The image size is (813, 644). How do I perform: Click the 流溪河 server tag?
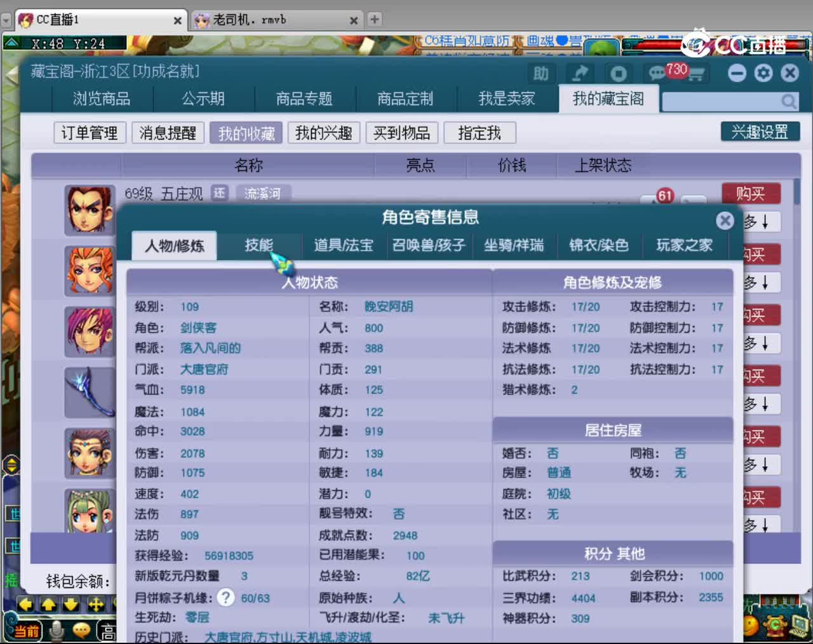pos(263,193)
